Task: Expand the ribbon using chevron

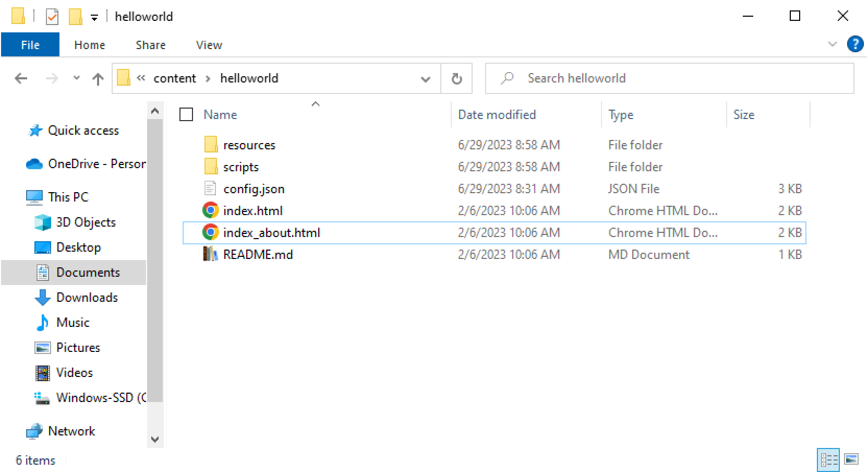Action: (x=832, y=44)
